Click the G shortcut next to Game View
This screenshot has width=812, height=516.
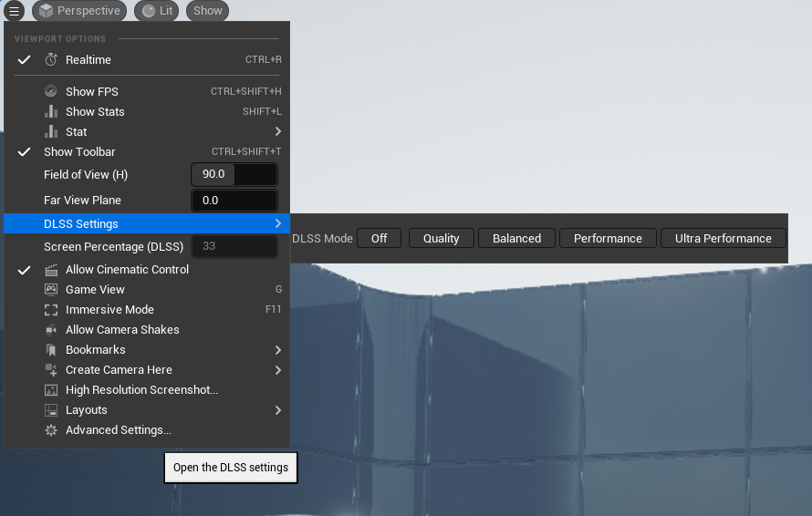[278, 289]
